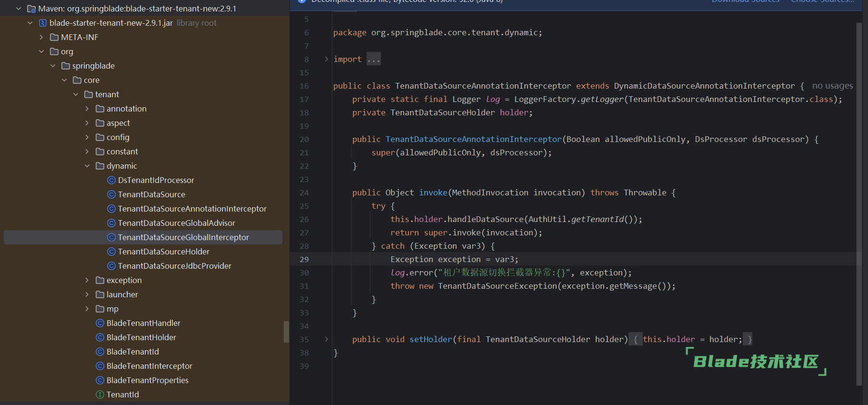Expand the config folder arrow
Viewport: 868px width, 405px height.
click(x=87, y=137)
